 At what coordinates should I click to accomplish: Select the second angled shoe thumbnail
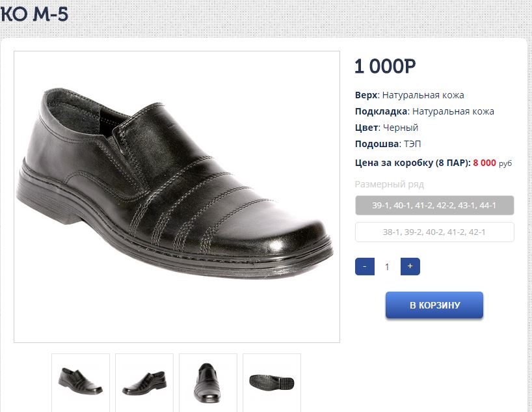[x=144, y=381]
